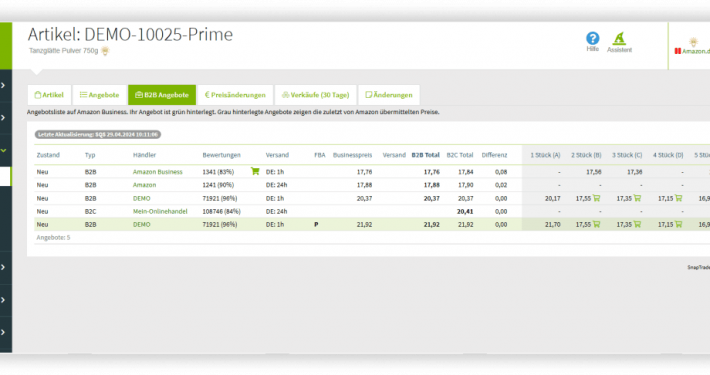The image size is (710, 375).
Task: Click the B2C type cell
Action: [x=91, y=211]
